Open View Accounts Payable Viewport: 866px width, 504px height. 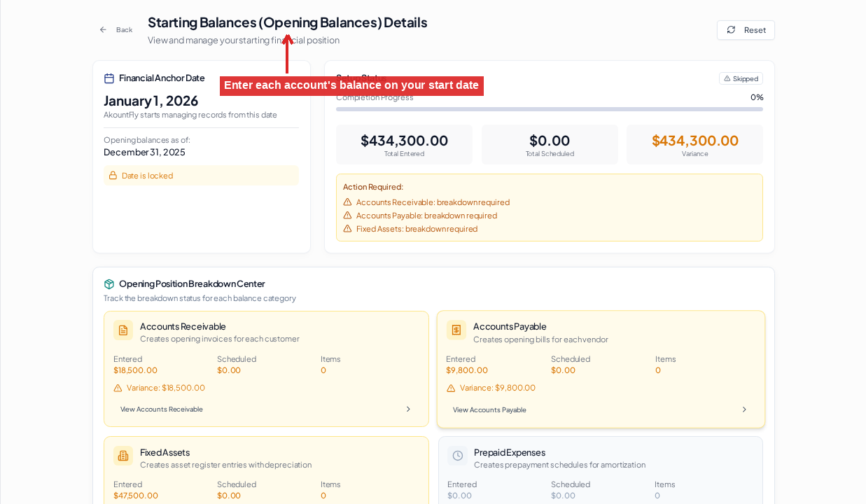pos(601,410)
